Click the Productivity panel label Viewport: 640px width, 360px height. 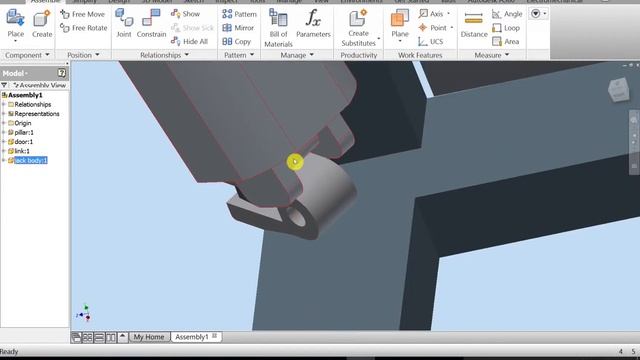(x=358, y=55)
